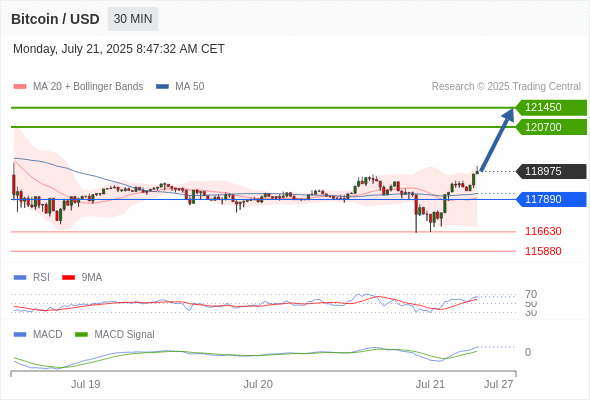Click the Jul 27 date axis label
Screen dimensions: 590x400
[x=498, y=384]
